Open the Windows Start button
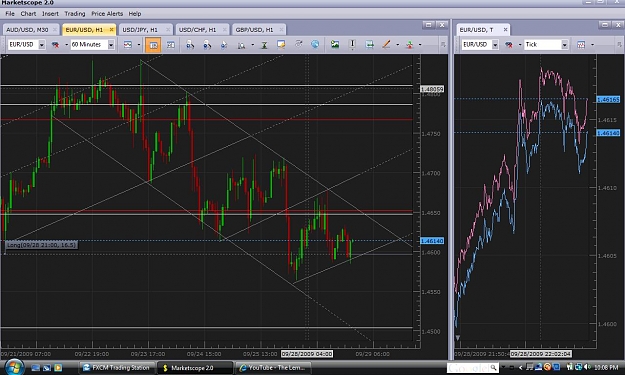Viewport: 625px width, 375px height. pyautogui.click(x=14, y=367)
